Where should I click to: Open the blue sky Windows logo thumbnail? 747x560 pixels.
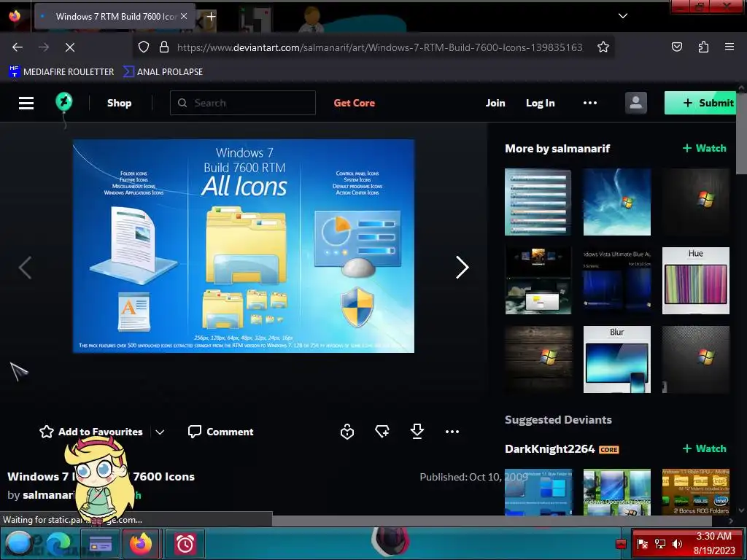[x=617, y=202]
